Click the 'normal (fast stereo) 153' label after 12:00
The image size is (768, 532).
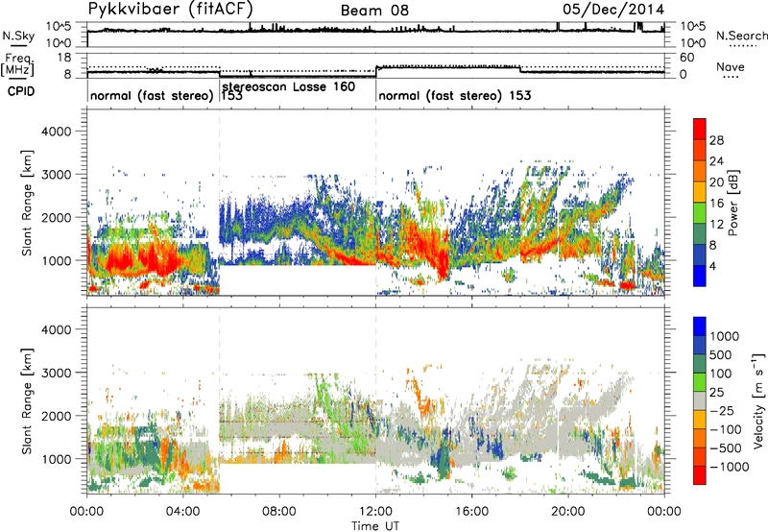[454, 95]
